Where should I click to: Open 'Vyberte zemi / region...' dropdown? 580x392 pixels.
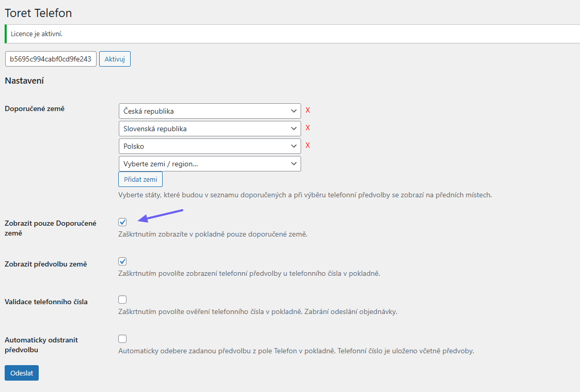(x=209, y=164)
